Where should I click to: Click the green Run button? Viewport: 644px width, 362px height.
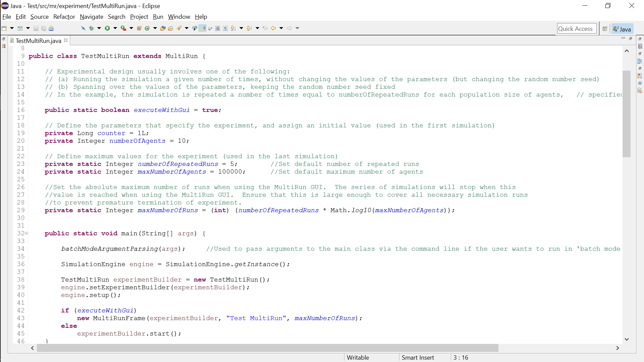(107, 28)
